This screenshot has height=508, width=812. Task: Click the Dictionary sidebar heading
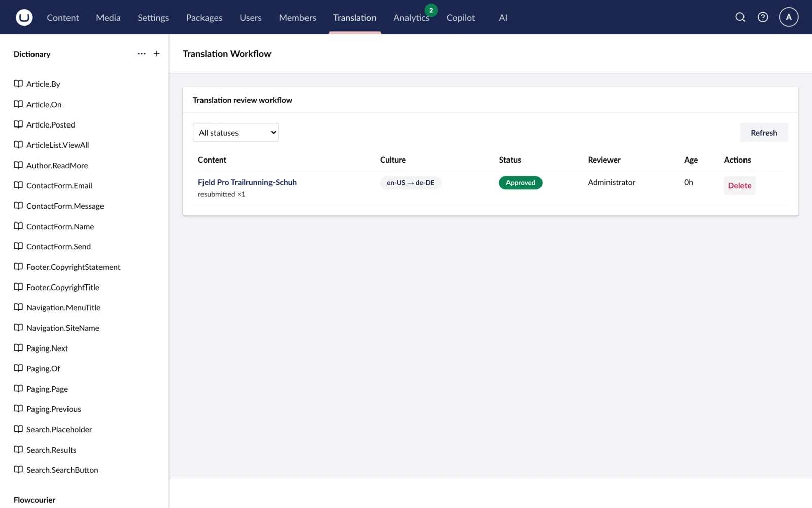click(x=32, y=54)
